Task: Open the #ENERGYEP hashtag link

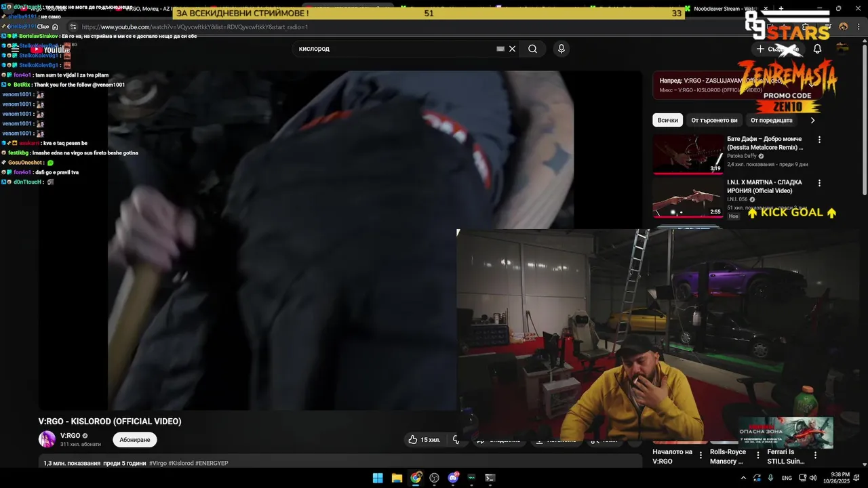Action: [x=212, y=464]
